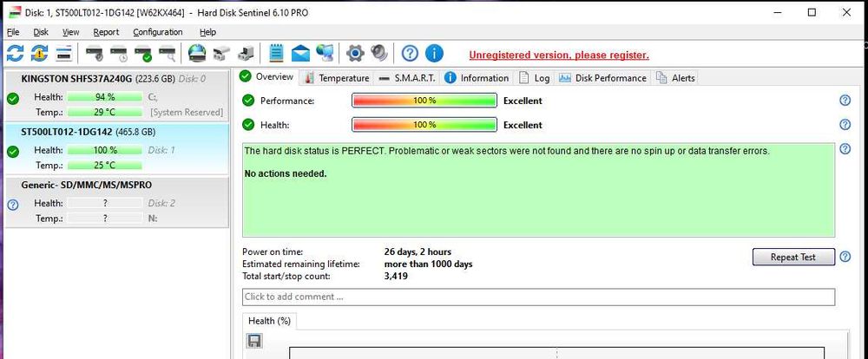Open the Report menu
The height and width of the screenshot is (359, 868).
106,32
